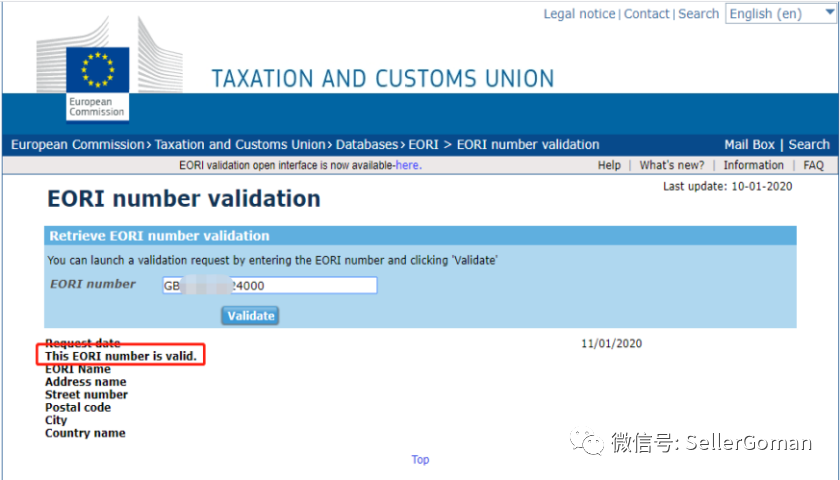Click the Address name label

tap(86, 382)
